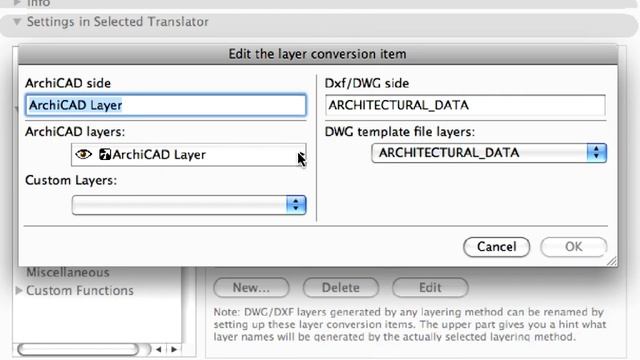640x360 pixels.
Task: Click the 'Custom Layers:' label
Action: (71, 180)
